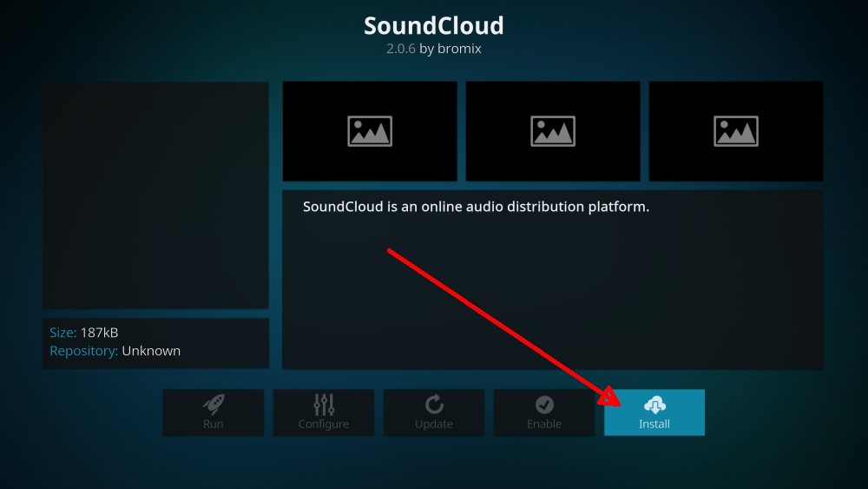
Task: Click the Install cloud download icon
Action: coord(654,405)
